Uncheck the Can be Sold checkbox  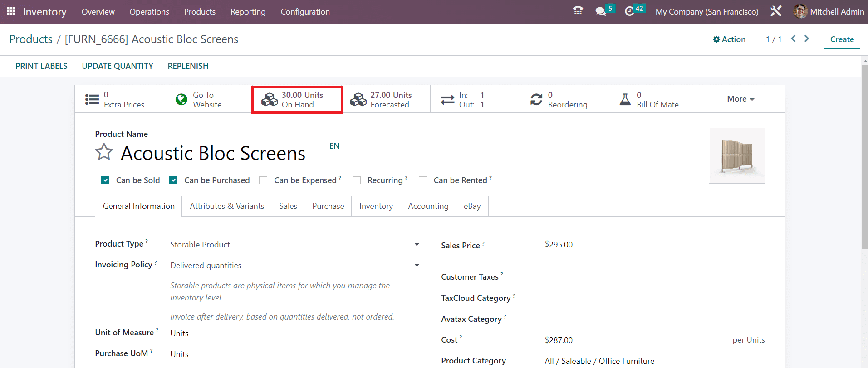105,180
